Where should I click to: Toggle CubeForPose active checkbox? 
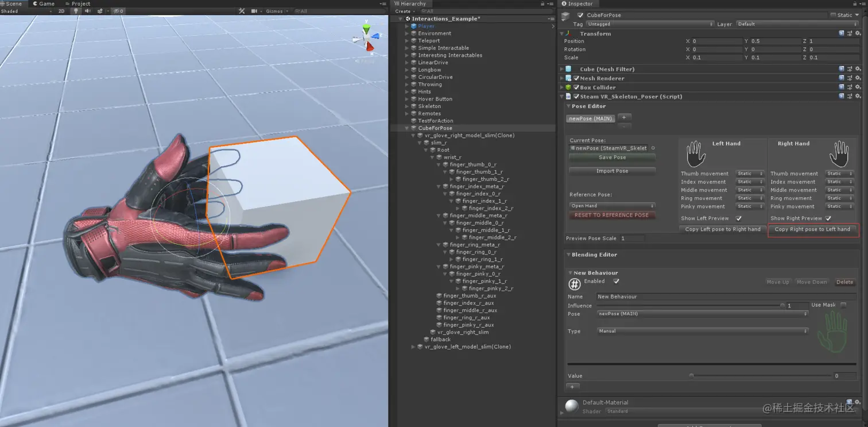(580, 16)
